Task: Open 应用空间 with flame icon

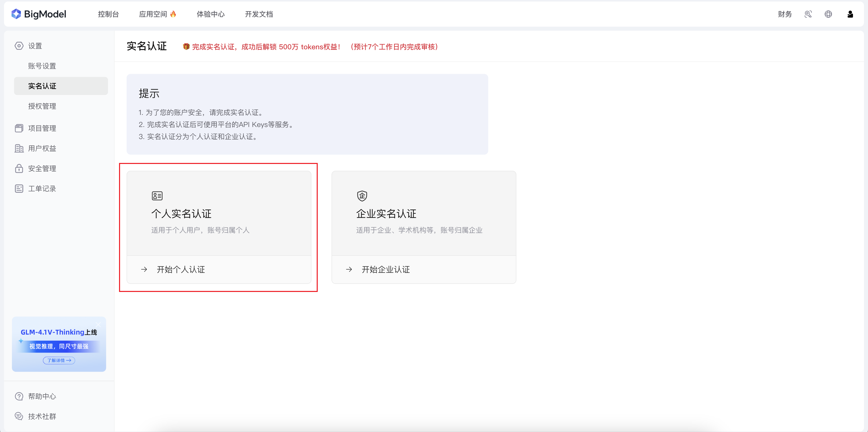Action: (157, 14)
